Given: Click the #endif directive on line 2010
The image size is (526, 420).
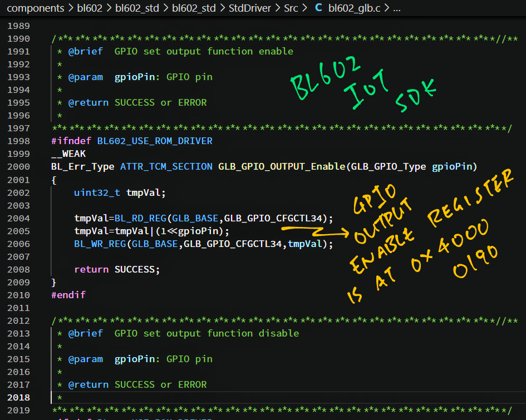Looking at the screenshot, I should [x=68, y=295].
